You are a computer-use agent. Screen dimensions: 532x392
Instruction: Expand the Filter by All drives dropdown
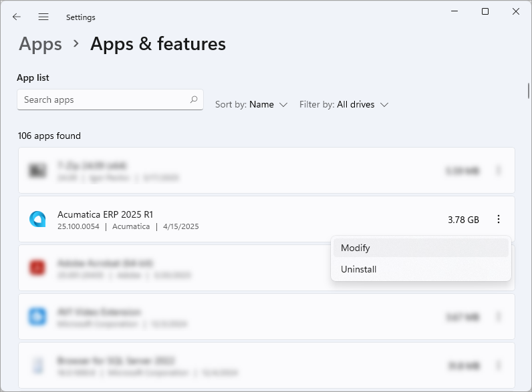pos(344,105)
